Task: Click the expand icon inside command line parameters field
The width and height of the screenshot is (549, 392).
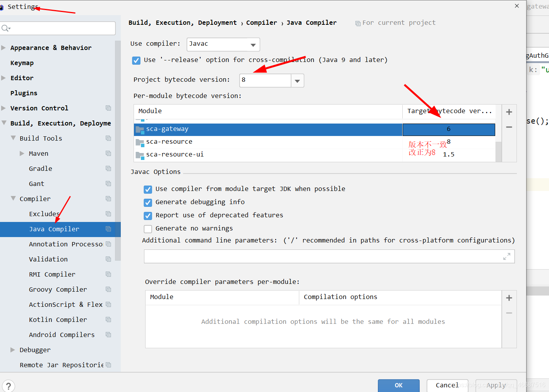Action: pos(507,256)
